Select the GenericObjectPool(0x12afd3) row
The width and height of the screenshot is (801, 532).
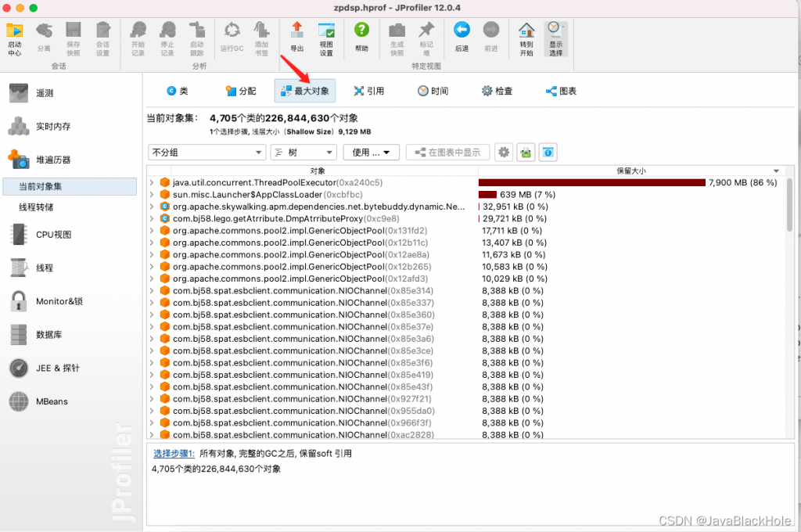pos(466,279)
